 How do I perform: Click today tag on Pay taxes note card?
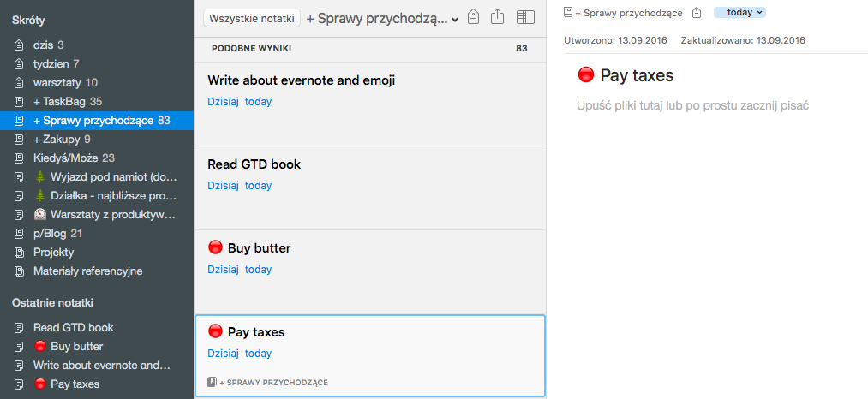[x=259, y=354]
